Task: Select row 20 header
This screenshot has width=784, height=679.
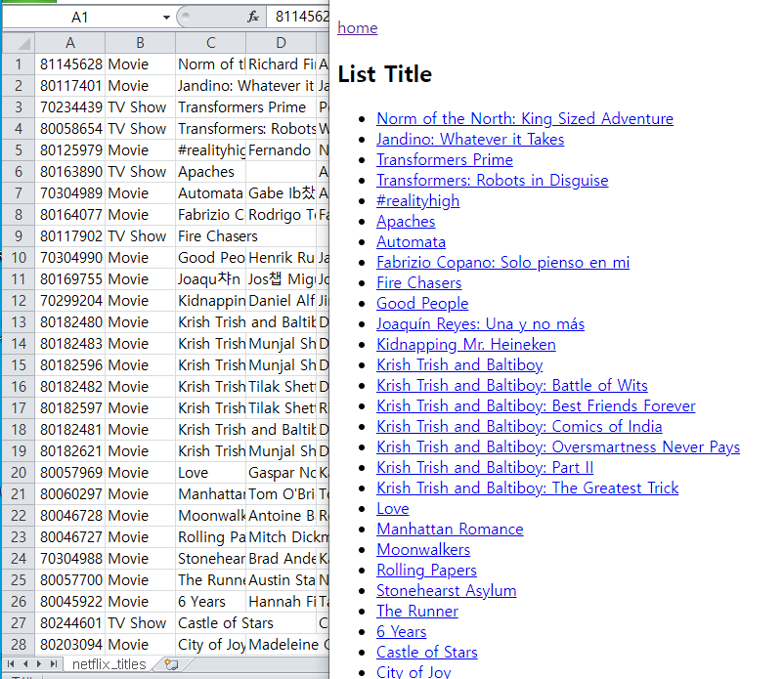Action: tap(19, 473)
